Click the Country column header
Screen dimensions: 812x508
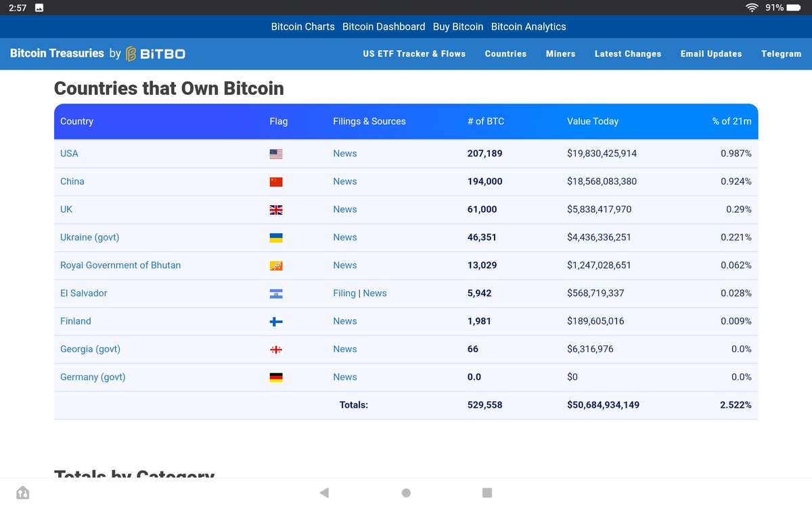(76, 121)
